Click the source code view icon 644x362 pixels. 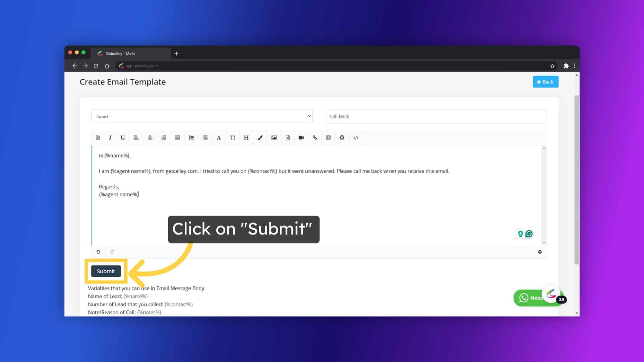(x=356, y=138)
